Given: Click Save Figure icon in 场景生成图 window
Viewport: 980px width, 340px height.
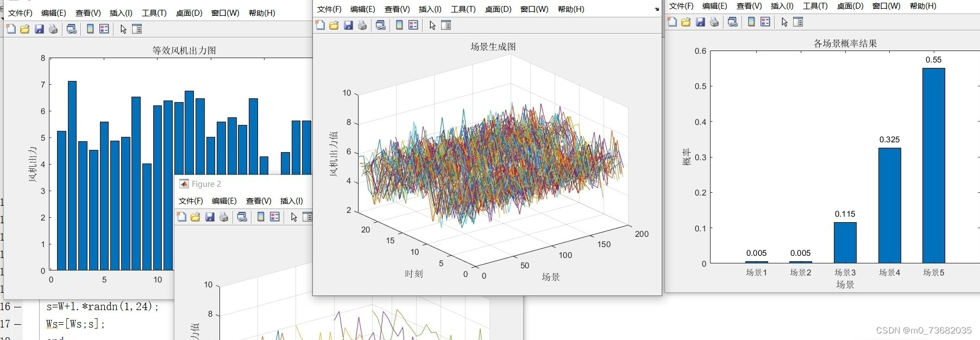Looking at the screenshot, I should tap(348, 25).
